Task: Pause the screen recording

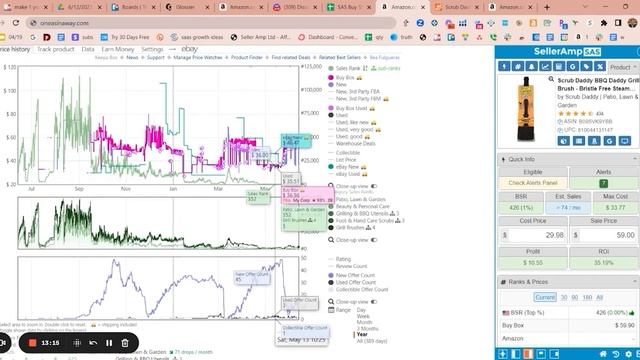Action: (x=109, y=343)
